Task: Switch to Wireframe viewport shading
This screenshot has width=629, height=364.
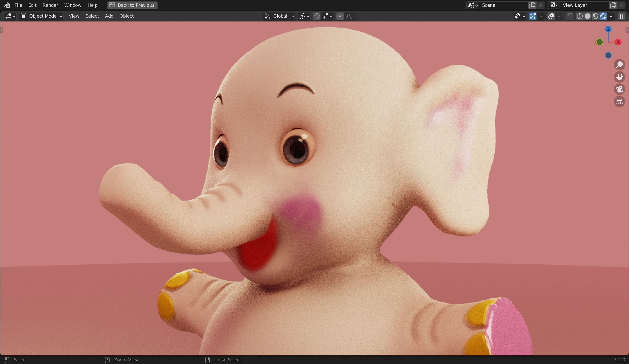Action: tap(580, 16)
